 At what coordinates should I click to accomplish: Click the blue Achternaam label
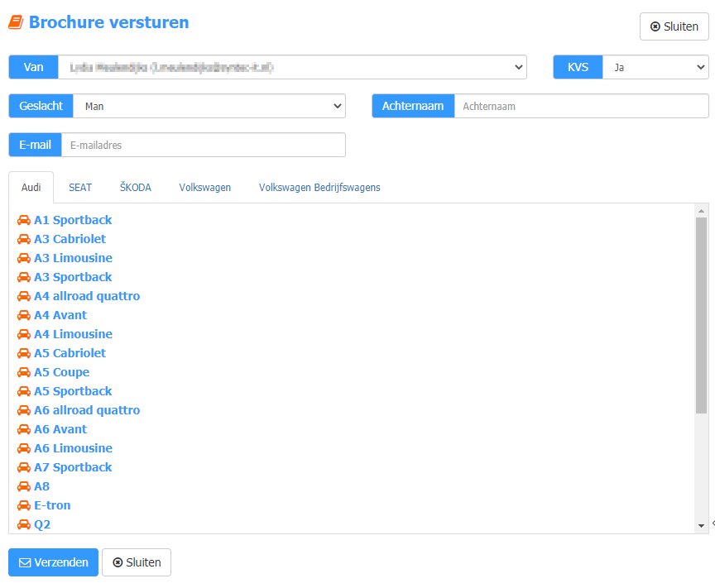coord(413,106)
